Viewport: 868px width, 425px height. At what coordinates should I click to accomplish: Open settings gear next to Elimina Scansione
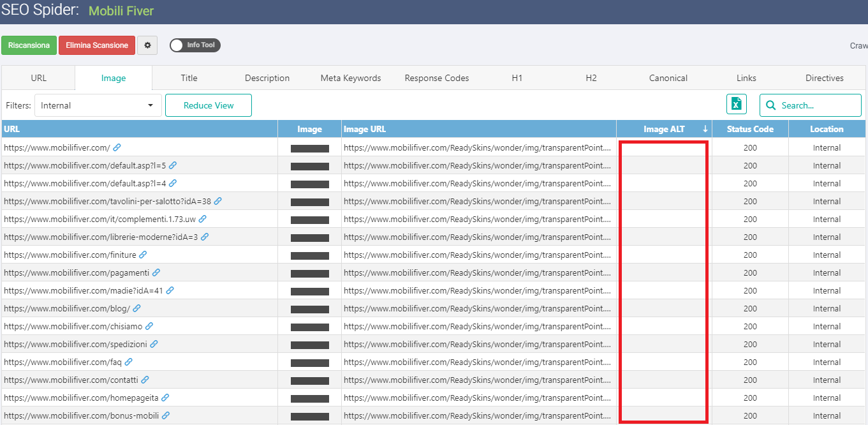[x=147, y=45]
